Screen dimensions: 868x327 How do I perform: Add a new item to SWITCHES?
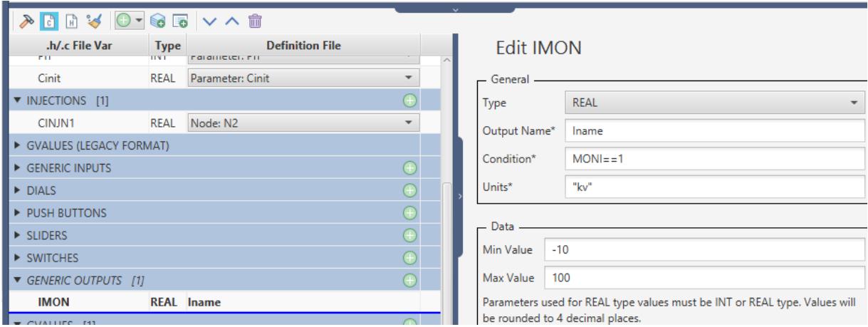coord(409,257)
